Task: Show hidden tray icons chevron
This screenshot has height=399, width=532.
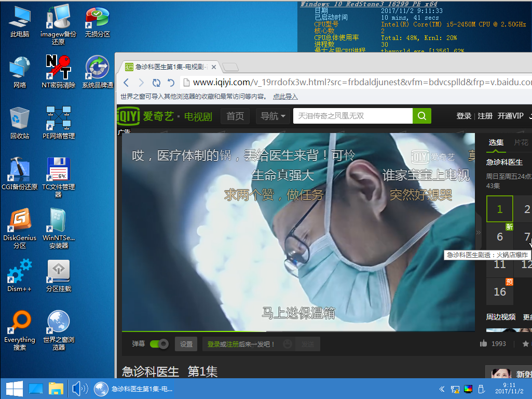Action: click(442, 389)
